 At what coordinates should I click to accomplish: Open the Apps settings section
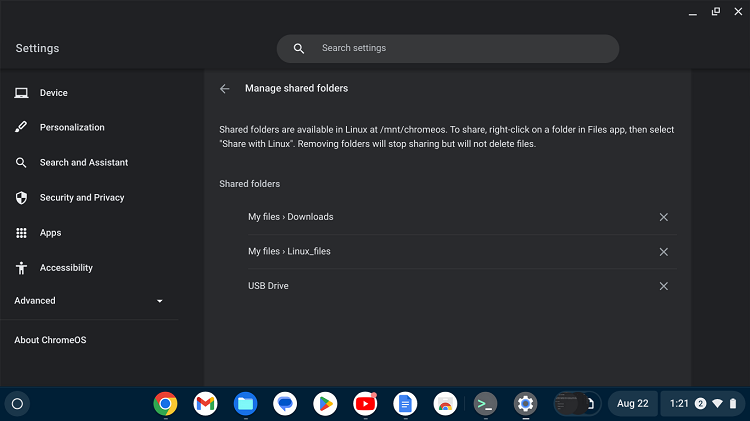(x=51, y=233)
